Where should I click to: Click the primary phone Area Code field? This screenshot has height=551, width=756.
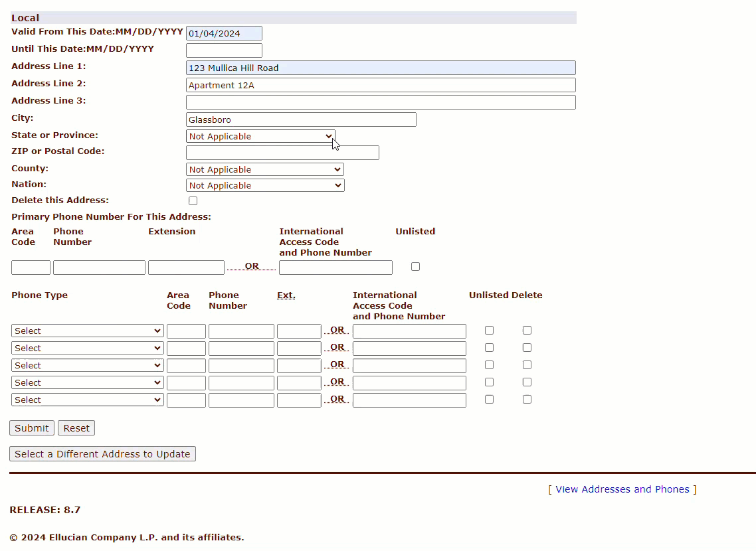click(31, 268)
